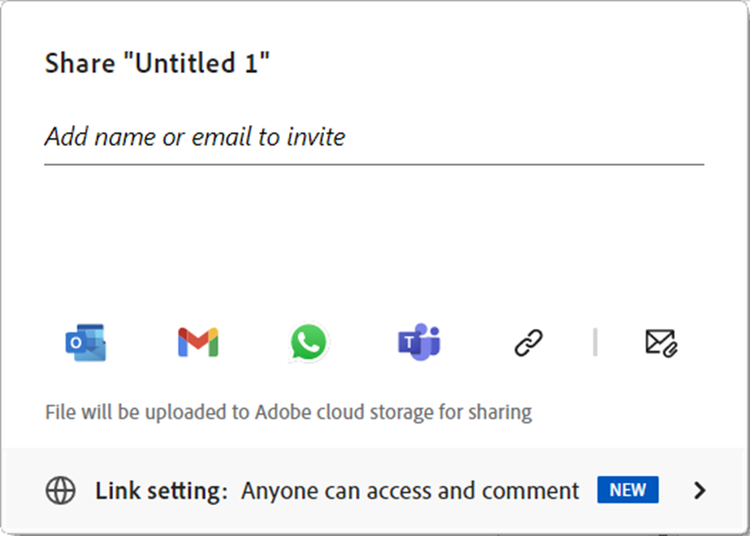750x536 pixels.
Task: Click the blue NEW badge
Action: pyautogui.click(x=628, y=490)
